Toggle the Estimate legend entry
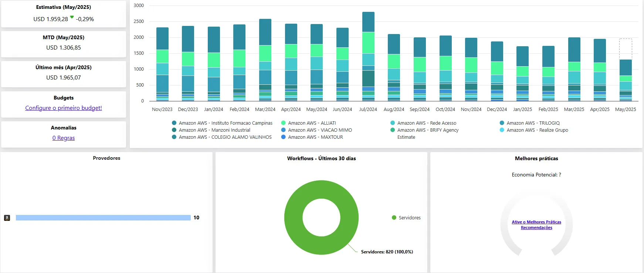 406,137
